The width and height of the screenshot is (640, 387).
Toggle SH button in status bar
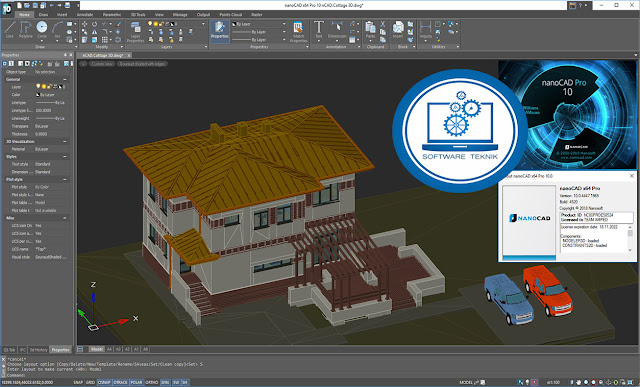click(x=185, y=383)
